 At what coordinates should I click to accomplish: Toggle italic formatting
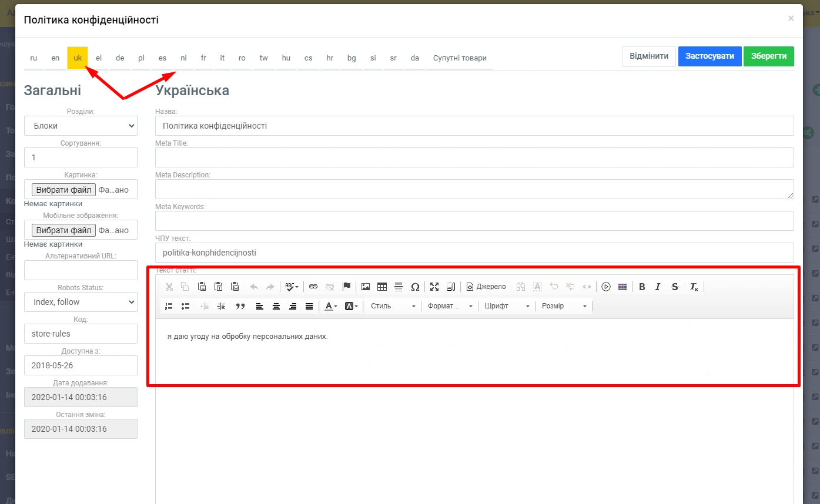[x=658, y=287]
